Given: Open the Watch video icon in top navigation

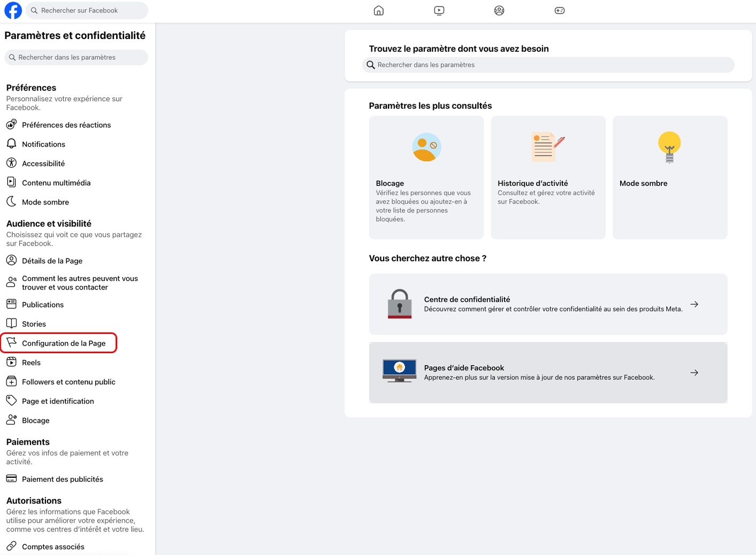Looking at the screenshot, I should click(x=439, y=10).
